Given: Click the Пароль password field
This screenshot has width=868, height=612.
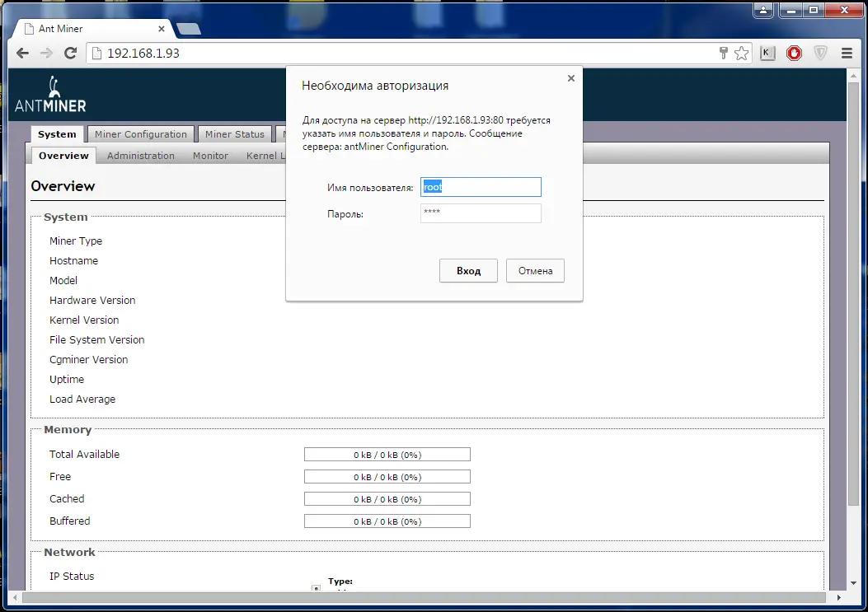Looking at the screenshot, I should click(x=481, y=213).
